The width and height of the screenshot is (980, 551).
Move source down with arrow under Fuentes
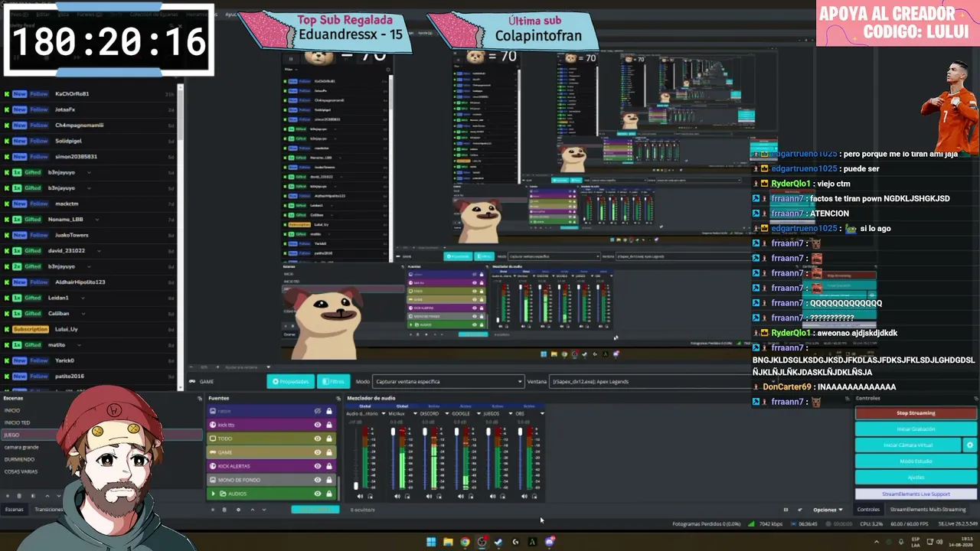[264, 510]
